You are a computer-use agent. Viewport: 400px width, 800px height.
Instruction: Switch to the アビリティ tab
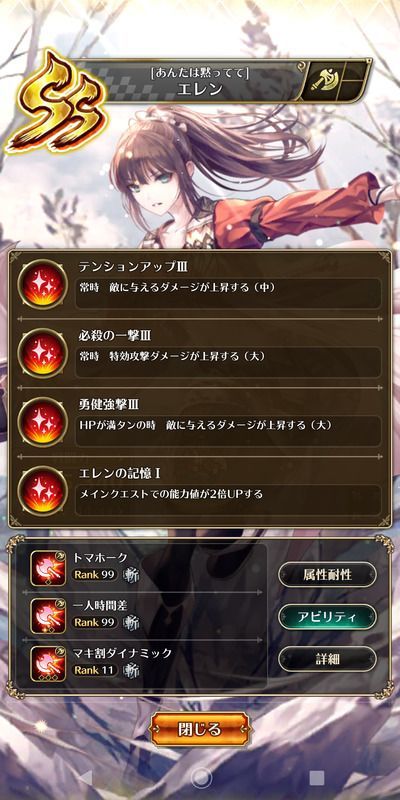click(327, 617)
